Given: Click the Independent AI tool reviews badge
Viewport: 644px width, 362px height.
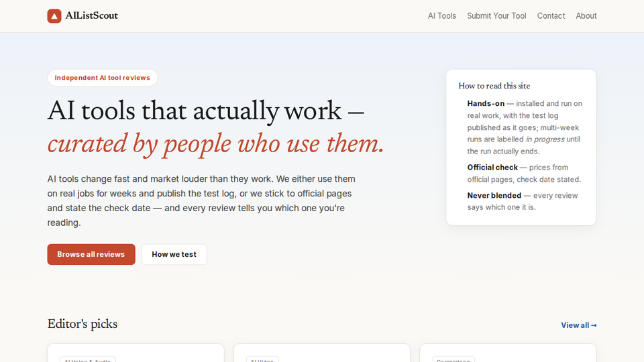Looking at the screenshot, I should click(x=102, y=78).
